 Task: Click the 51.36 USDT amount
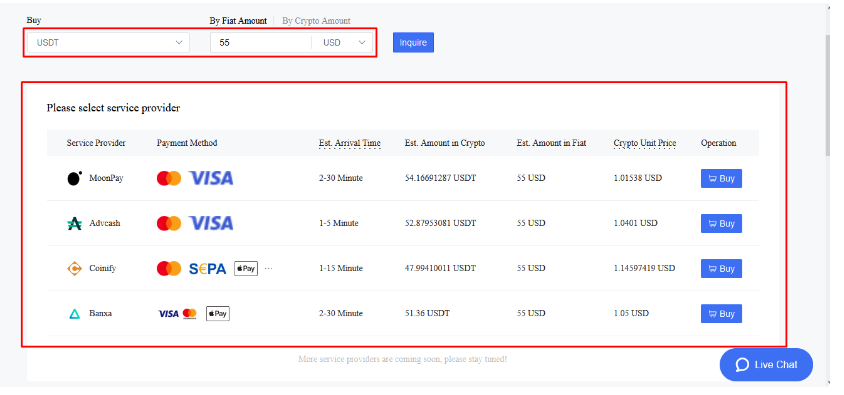tap(427, 313)
